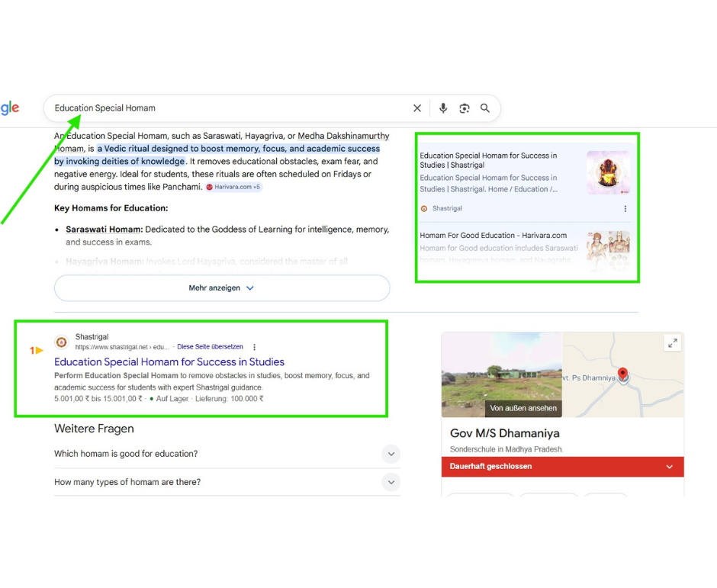Open Harivara.com +5 source chip

pyautogui.click(x=233, y=187)
